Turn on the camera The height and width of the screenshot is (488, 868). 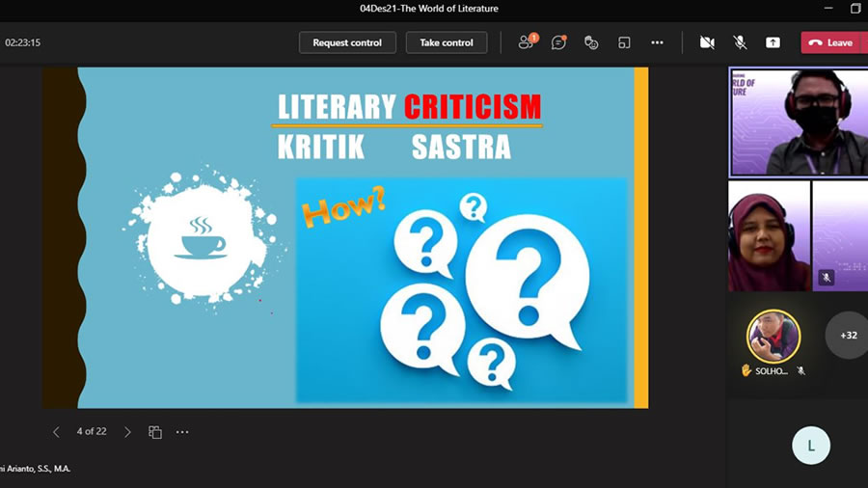(707, 42)
